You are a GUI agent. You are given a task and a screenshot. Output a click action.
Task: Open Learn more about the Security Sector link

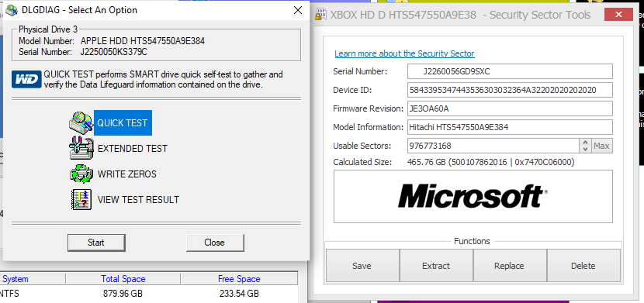404,53
